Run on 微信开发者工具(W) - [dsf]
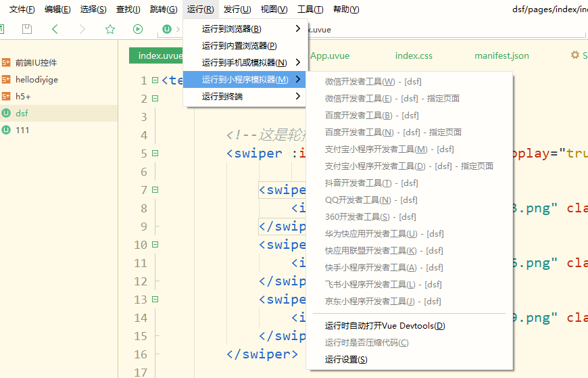Screen dimensions: 588x378 point(410,81)
